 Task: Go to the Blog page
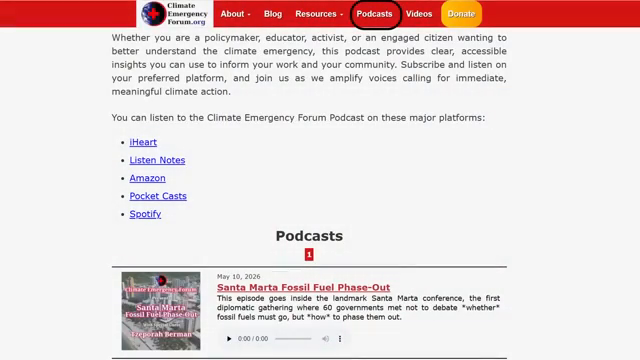click(x=273, y=14)
